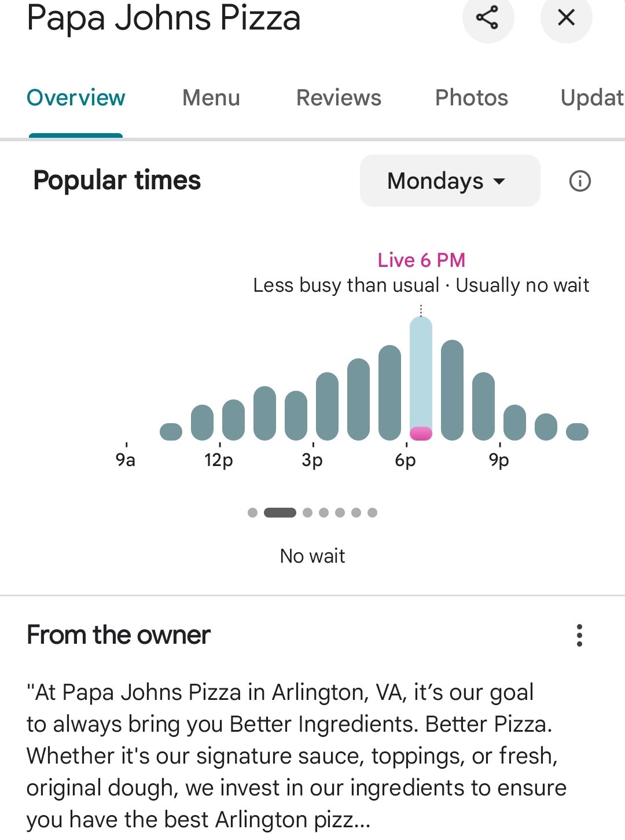This screenshot has width=625, height=840.
Task: Tap the share icon
Action: (x=487, y=17)
